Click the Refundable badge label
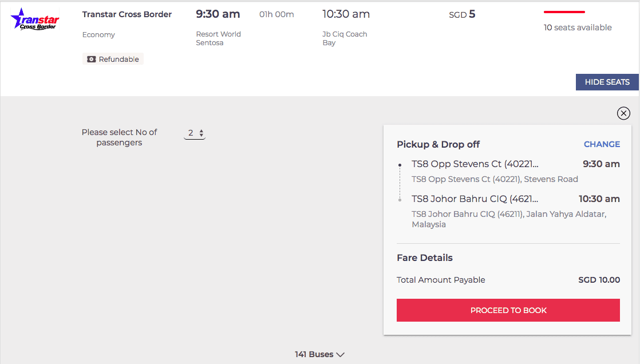Screen dimensions: 640x364 [x=118, y=59]
